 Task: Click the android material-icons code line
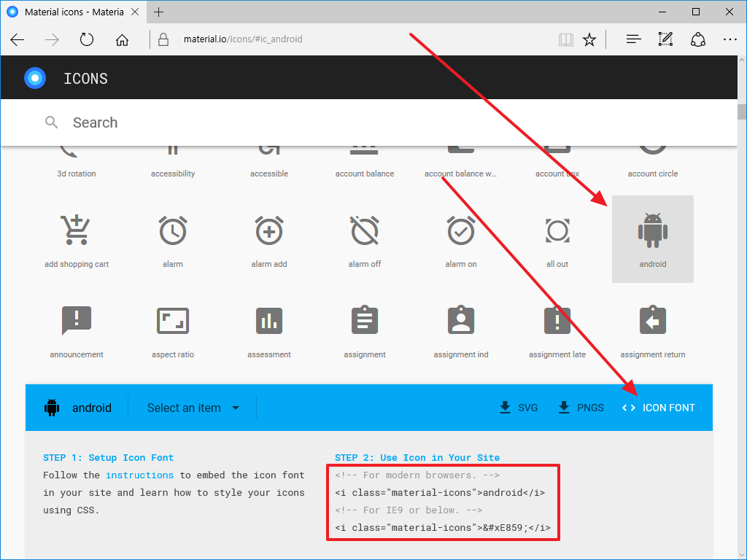tap(440, 492)
